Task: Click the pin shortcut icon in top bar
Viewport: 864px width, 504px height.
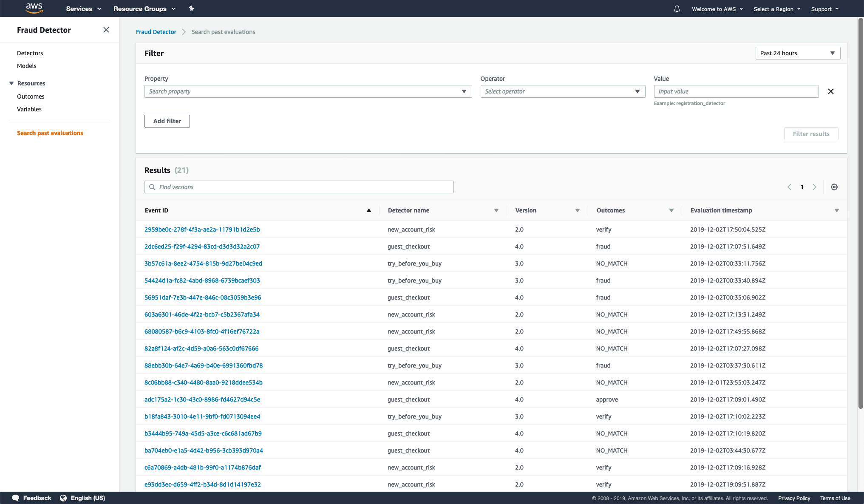Action: [x=192, y=8]
